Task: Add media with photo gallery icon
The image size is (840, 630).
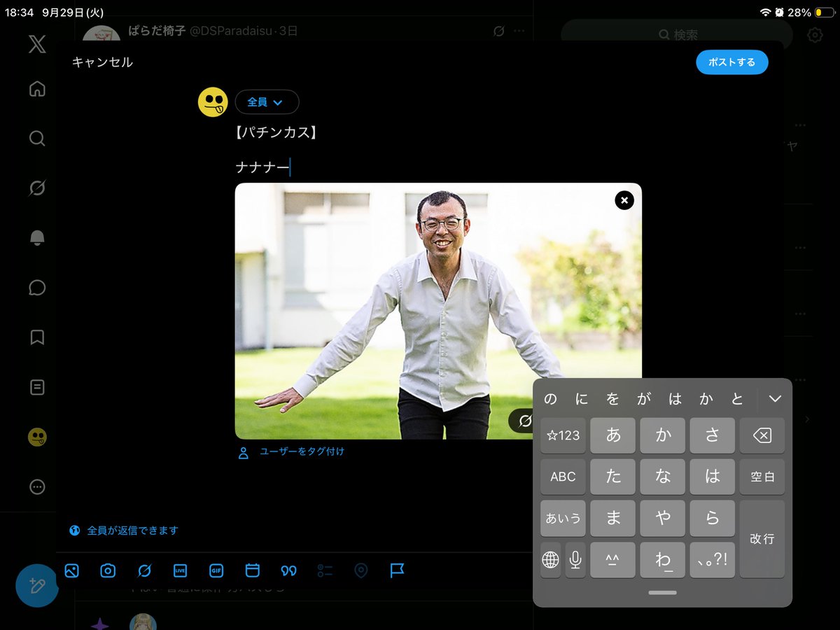Action: (71, 570)
